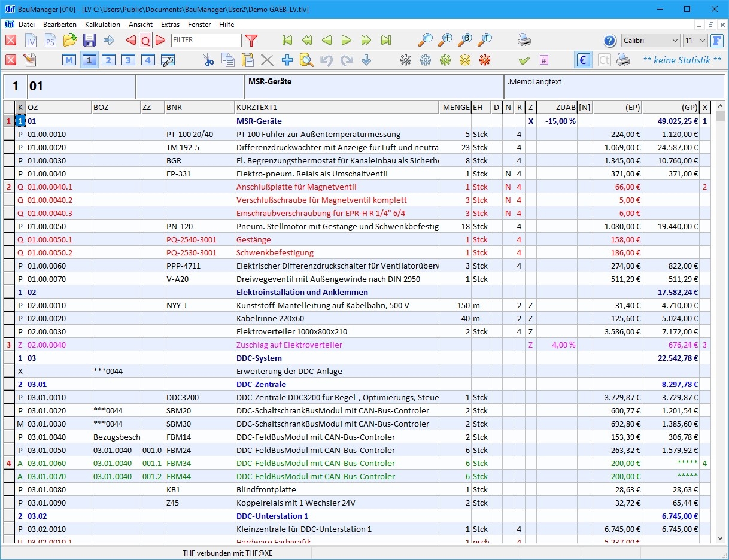Open the Extras menu

pyautogui.click(x=170, y=25)
